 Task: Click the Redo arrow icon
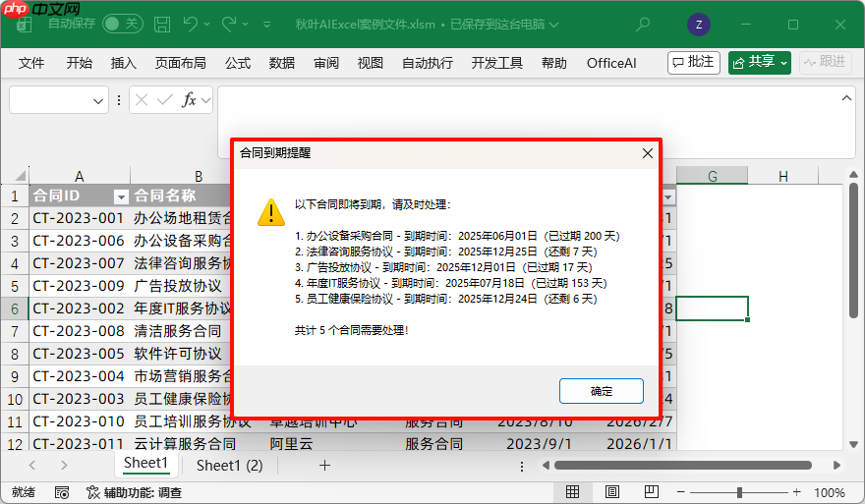pyautogui.click(x=229, y=24)
